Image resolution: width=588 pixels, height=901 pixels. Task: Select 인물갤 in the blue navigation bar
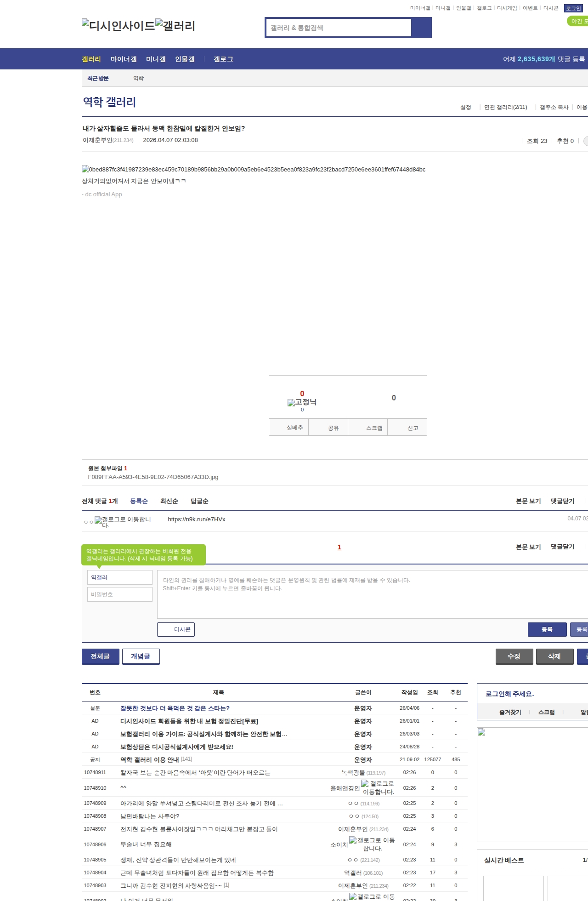pos(185,59)
